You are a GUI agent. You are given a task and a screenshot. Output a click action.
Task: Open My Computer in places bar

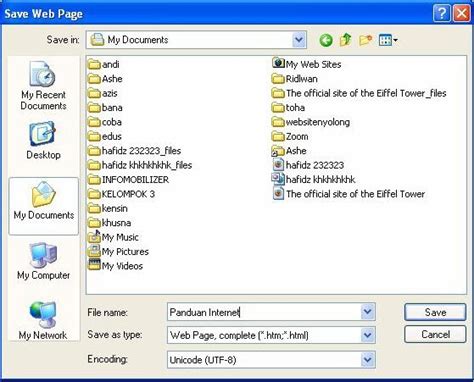point(43,262)
